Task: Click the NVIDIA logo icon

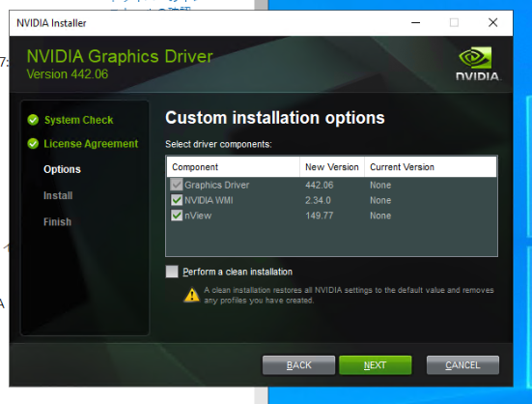Action: point(478,64)
